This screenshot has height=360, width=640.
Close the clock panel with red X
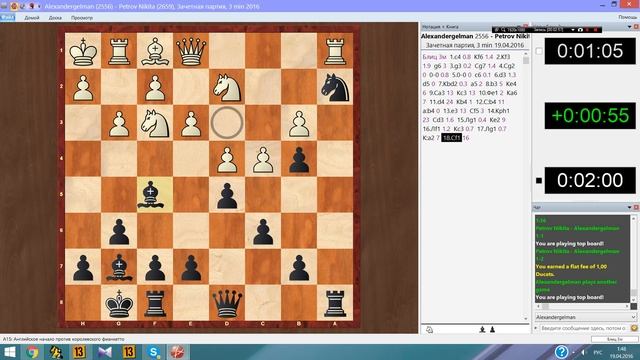pos(636,27)
